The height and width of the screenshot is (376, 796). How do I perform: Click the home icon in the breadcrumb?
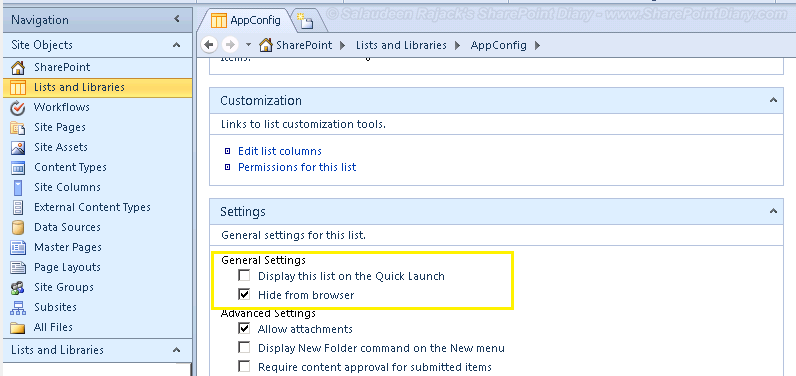266,45
